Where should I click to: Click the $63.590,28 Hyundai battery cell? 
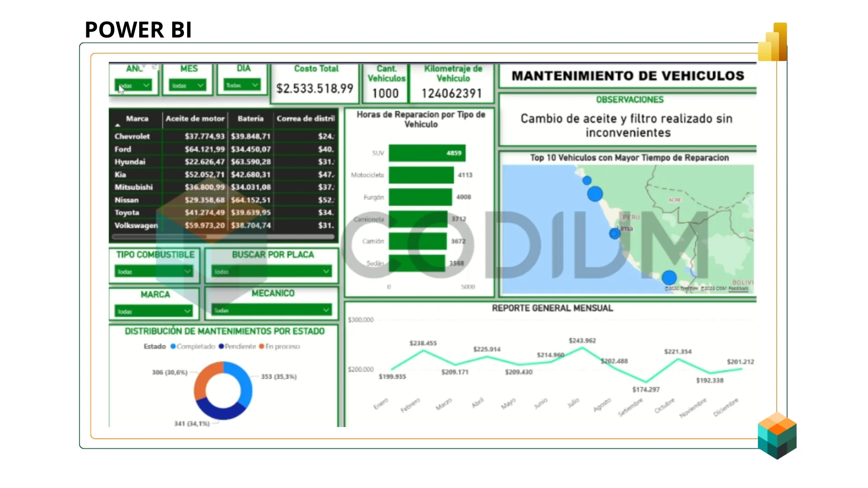[250, 162]
